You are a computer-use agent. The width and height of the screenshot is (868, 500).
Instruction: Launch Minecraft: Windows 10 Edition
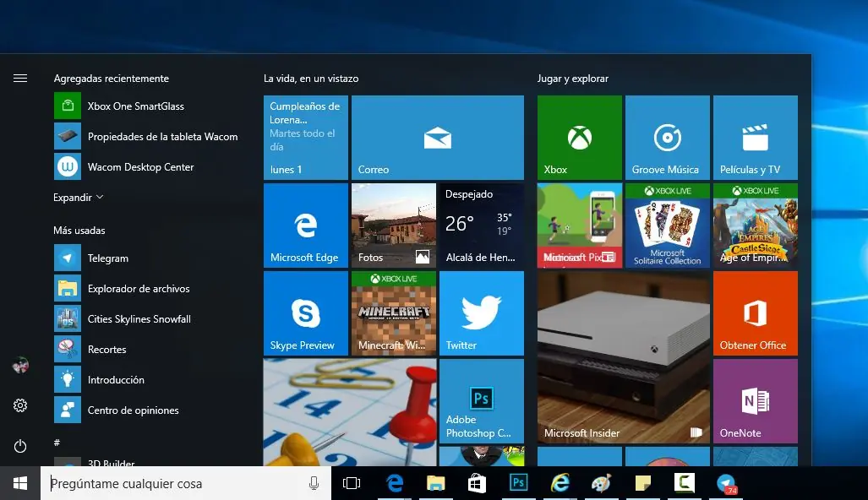pyautogui.click(x=393, y=312)
